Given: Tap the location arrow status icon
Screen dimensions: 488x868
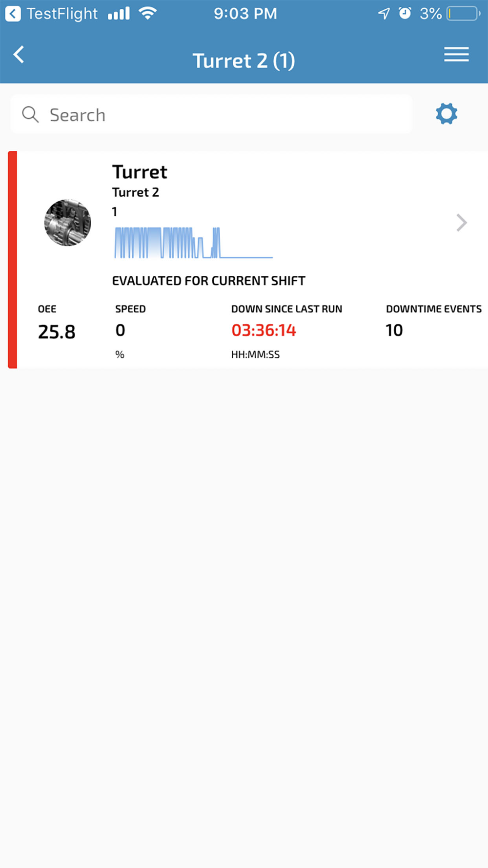Looking at the screenshot, I should click(384, 13).
